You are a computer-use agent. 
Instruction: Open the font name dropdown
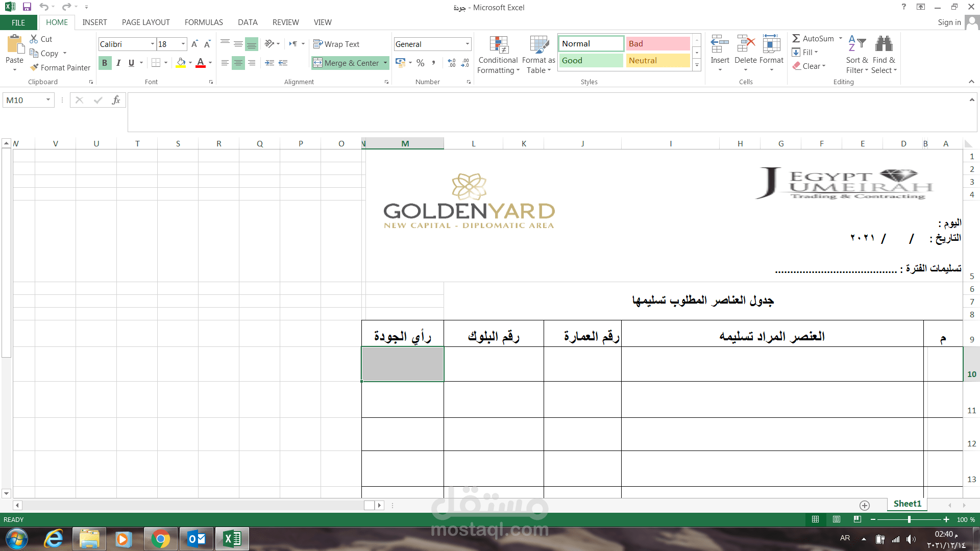click(152, 44)
